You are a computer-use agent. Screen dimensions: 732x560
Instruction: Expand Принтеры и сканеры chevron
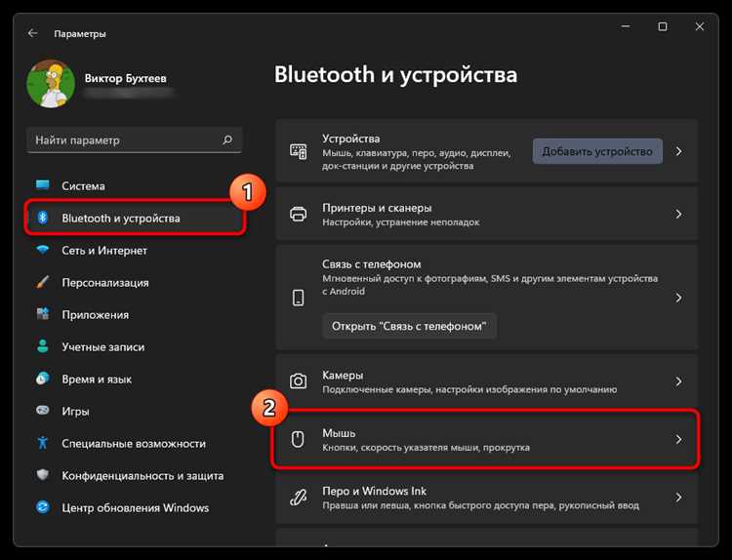point(678,215)
